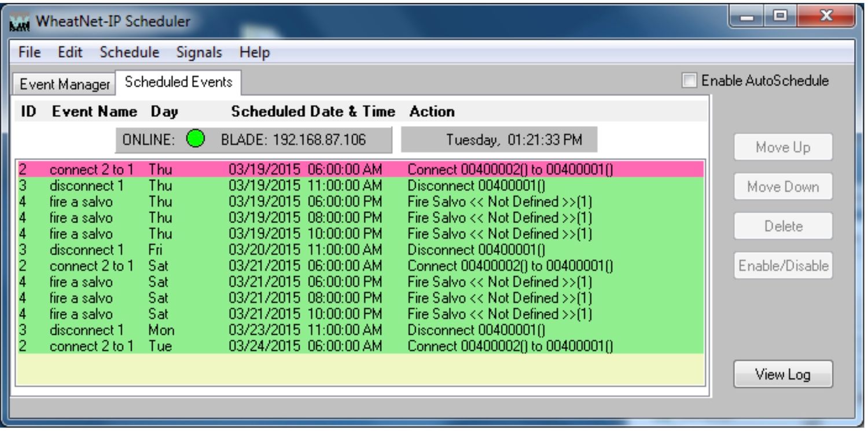The height and width of the screenshot is (431, 868).
Task: Enable the AutoSchedule checkbox
Action: click(x=689, y=80)
